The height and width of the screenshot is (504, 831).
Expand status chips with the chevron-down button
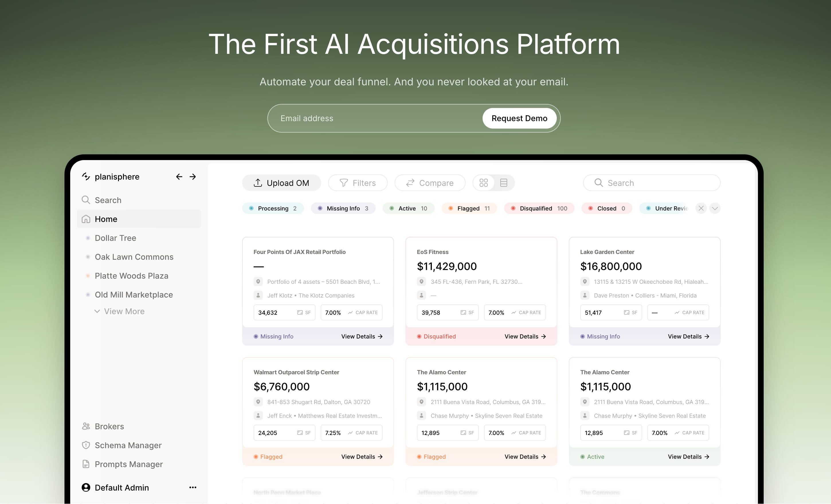pyautogui.click(x=715, y=208)
